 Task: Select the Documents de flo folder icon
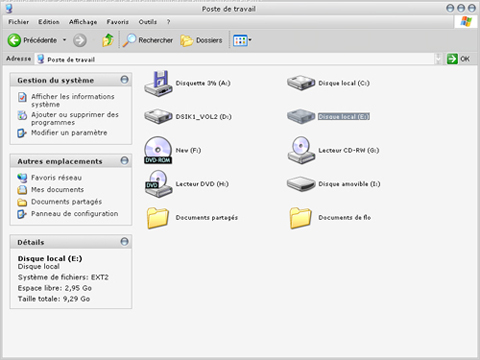pyautogui.click(x=301, y=218)
